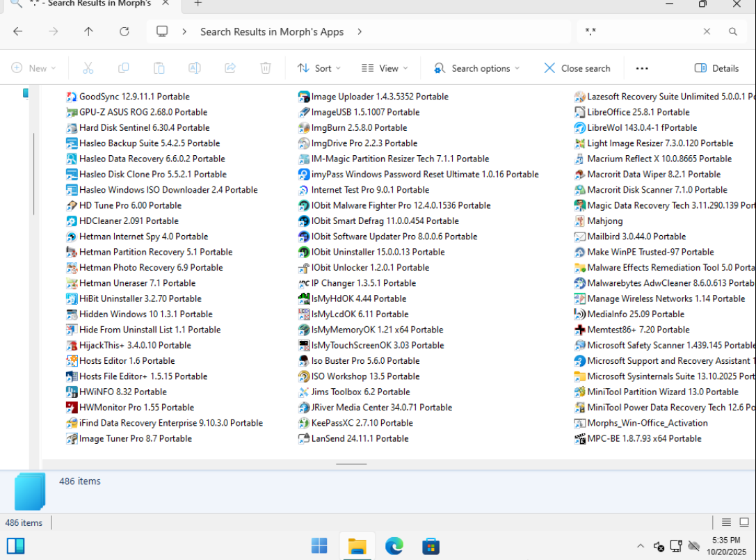The image size is (756, 560).
Task: Click the Back navigation arrow
Action: (x=18, y=31)
